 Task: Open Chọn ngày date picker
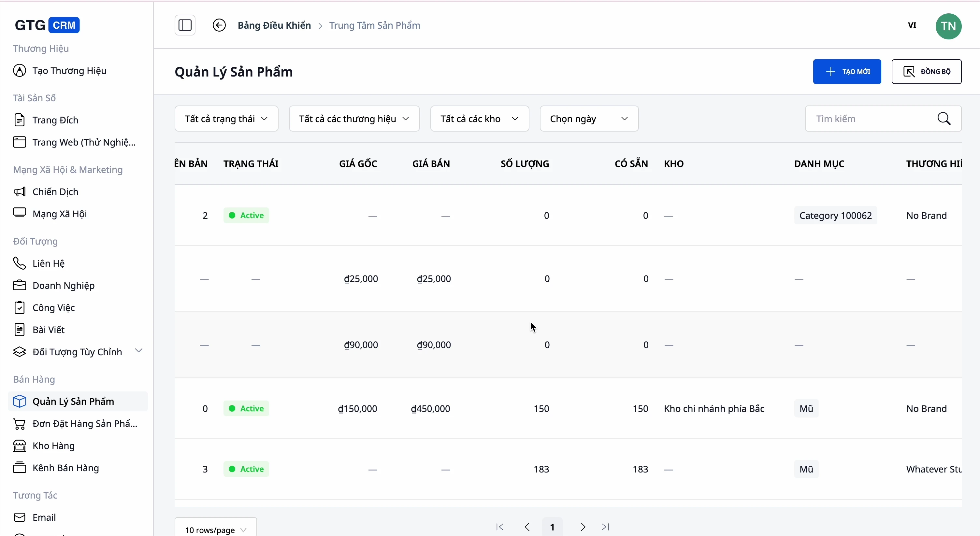pyautogui.click(x=588, y=119)
